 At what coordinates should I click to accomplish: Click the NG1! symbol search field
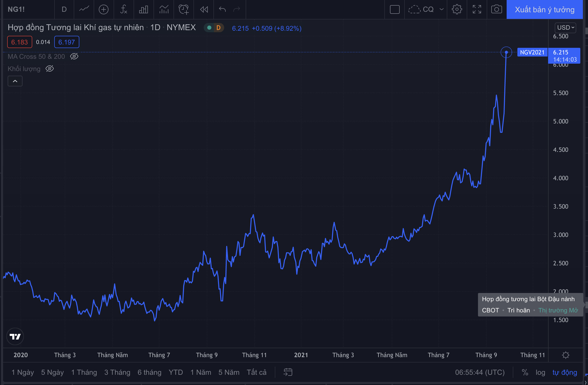16,10
